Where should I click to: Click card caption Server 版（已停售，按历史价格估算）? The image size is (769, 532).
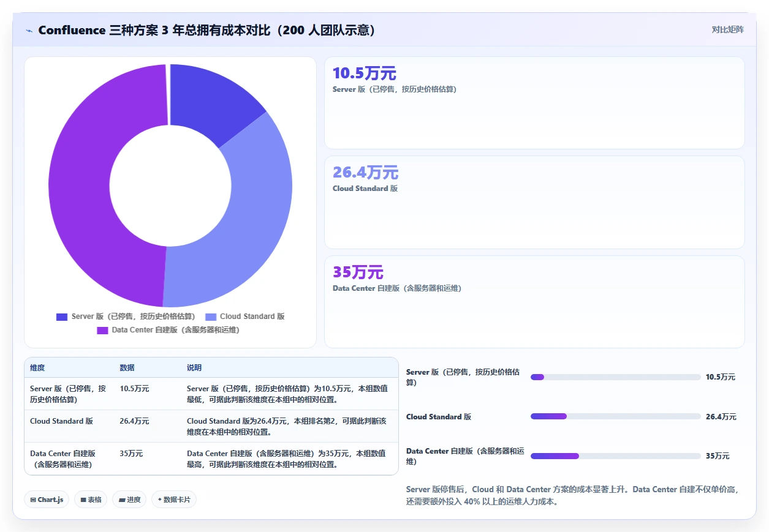(x=394, y=89)
